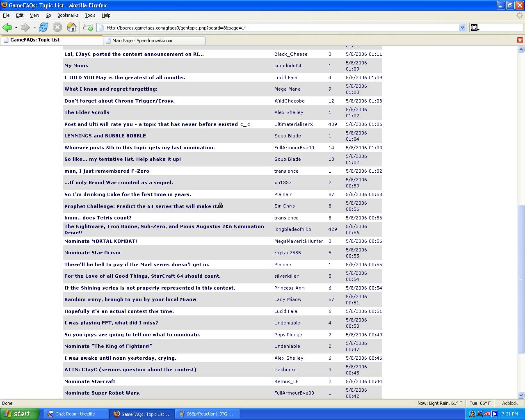Switch to the Main Page - Speedrunwiki.com tab
Image resolution: width=525 pixels, height=420 pixels.
(154, 40)
